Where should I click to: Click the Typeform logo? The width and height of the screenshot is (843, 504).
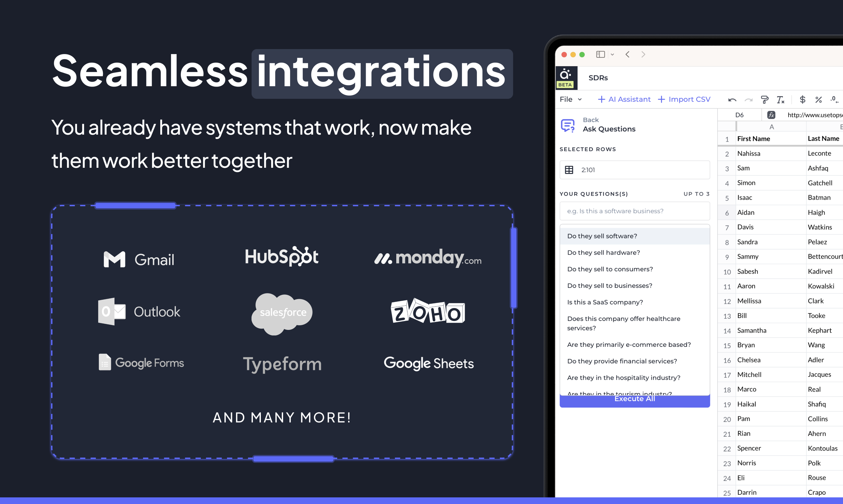pyautogui.click(x=282, y=364)
